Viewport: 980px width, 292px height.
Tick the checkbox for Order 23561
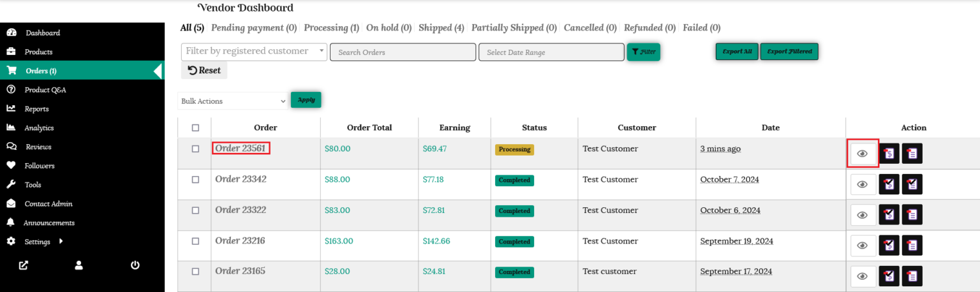(x=195, y=149)
